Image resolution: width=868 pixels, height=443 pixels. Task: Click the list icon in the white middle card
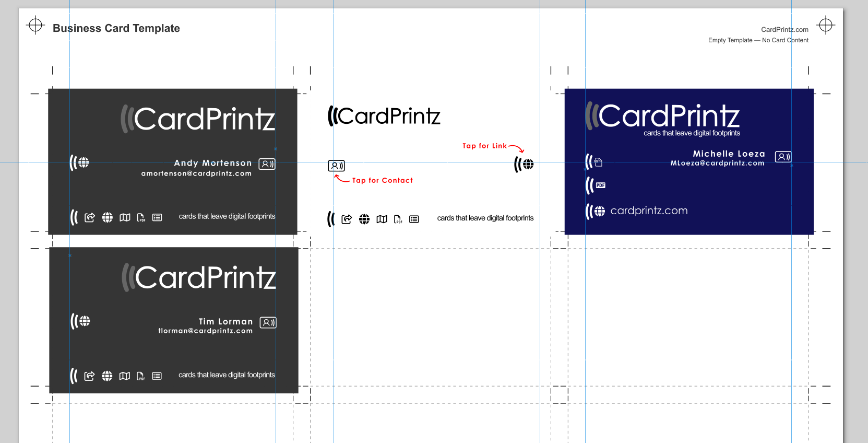click(x=414, y=219)
